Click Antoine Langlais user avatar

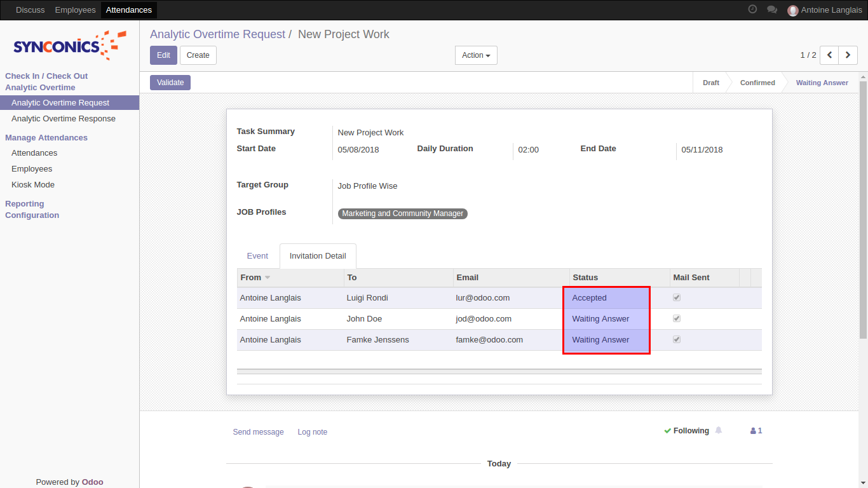792,10
